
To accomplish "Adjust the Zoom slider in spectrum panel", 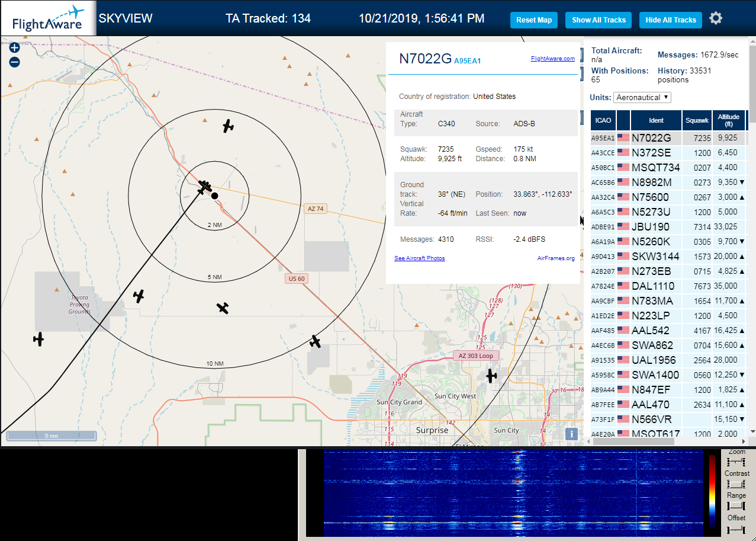I will [x=736, y=462].
